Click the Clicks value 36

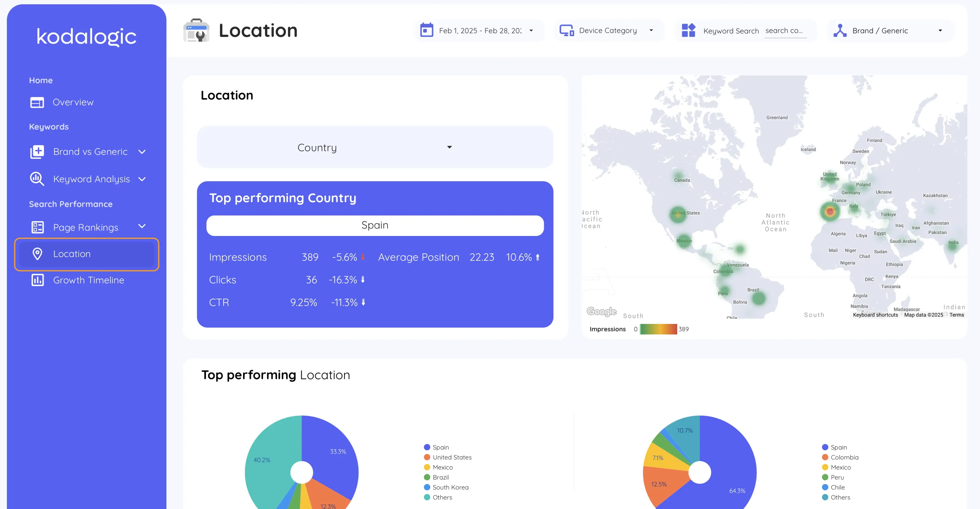pyautogui.click(x=312, y=280)
